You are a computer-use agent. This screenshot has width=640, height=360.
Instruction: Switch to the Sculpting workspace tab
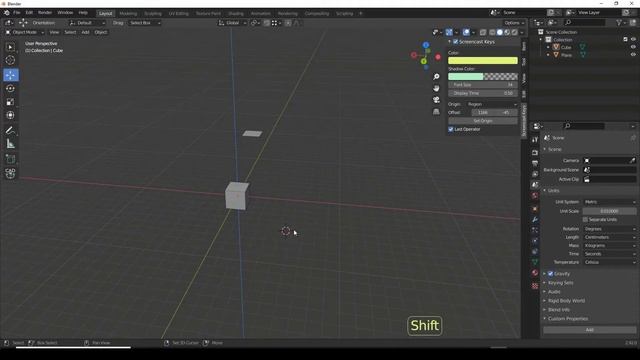pos(153,13)
